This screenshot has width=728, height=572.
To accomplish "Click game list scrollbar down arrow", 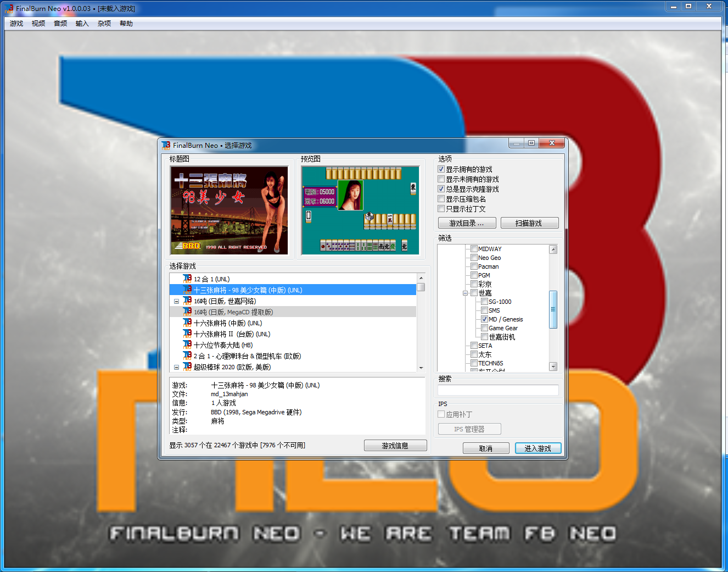I will (421, 368).
